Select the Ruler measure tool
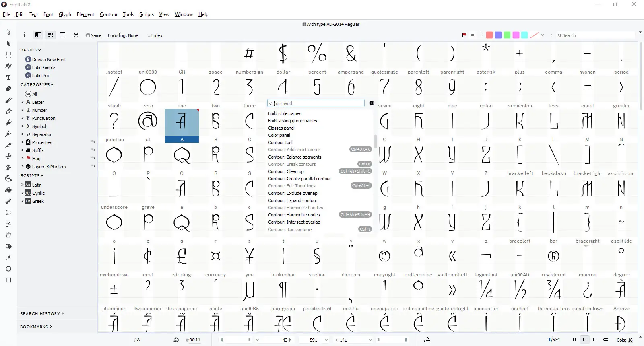 point(8,201)
